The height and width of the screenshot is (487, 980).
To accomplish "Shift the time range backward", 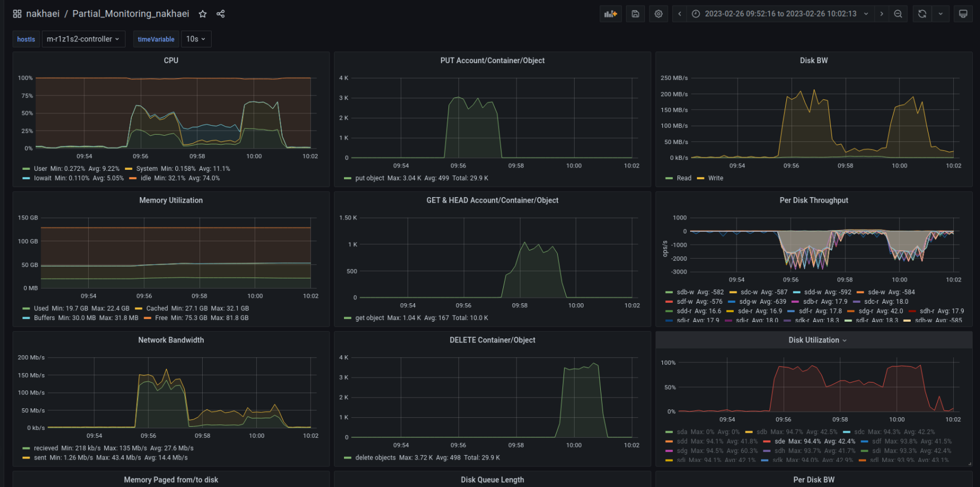I will click(680, 14).
